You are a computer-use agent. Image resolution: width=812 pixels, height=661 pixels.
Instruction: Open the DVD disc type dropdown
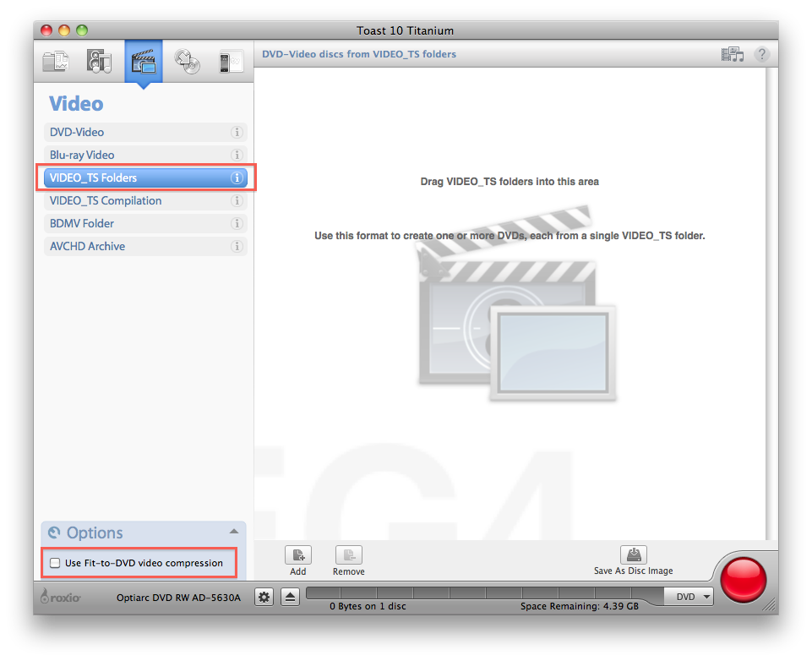pos(689,597)
